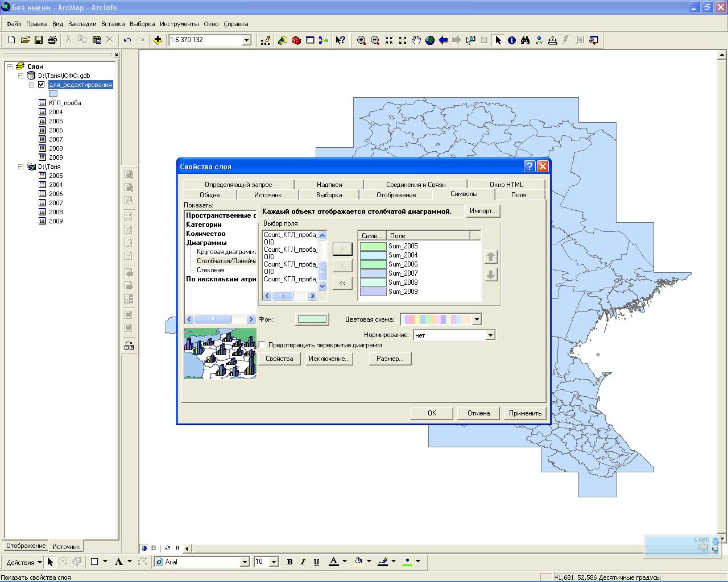
Task: Select the Identify info tool
Action: tap(512, 40)
